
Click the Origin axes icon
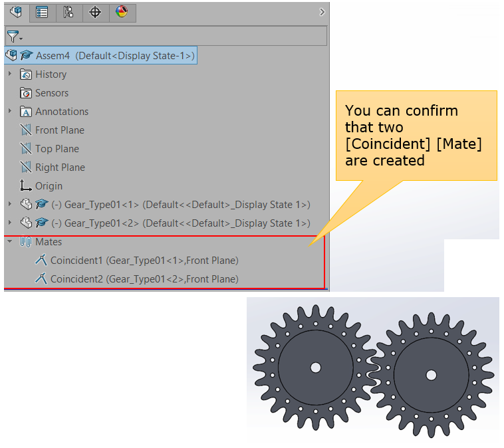(26, 185)
